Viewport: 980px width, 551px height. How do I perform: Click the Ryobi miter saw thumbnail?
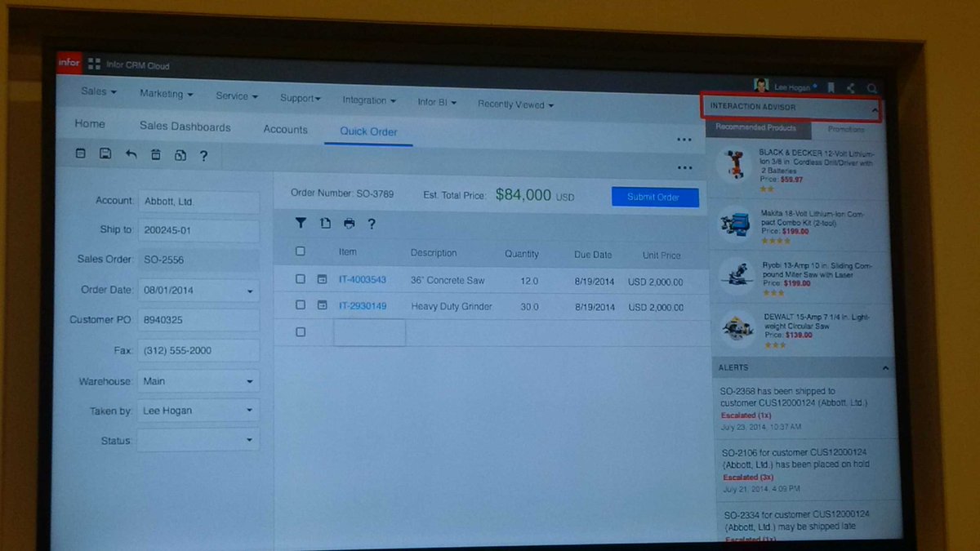737,275
